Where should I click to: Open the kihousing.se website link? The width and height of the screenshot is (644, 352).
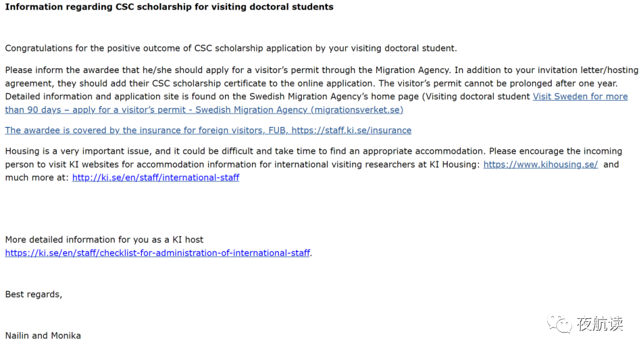click(x=540, y=164)
